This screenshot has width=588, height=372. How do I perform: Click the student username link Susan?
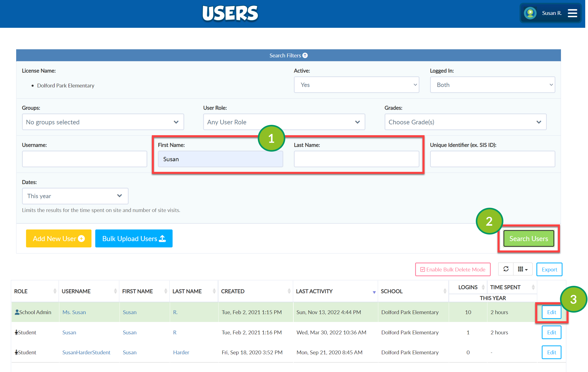pyautogui.click(x=69, y=332)
